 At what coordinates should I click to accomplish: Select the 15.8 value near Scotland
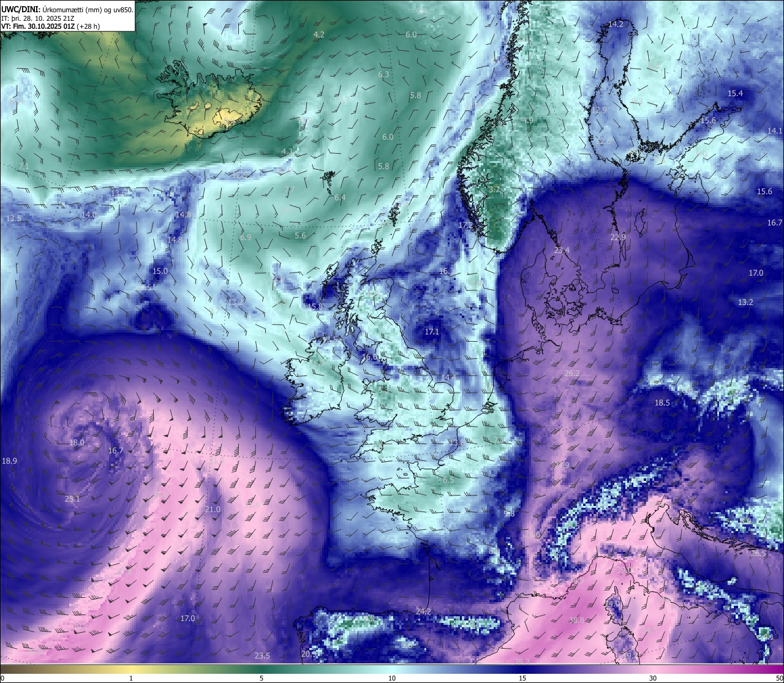tap(315, 306)
